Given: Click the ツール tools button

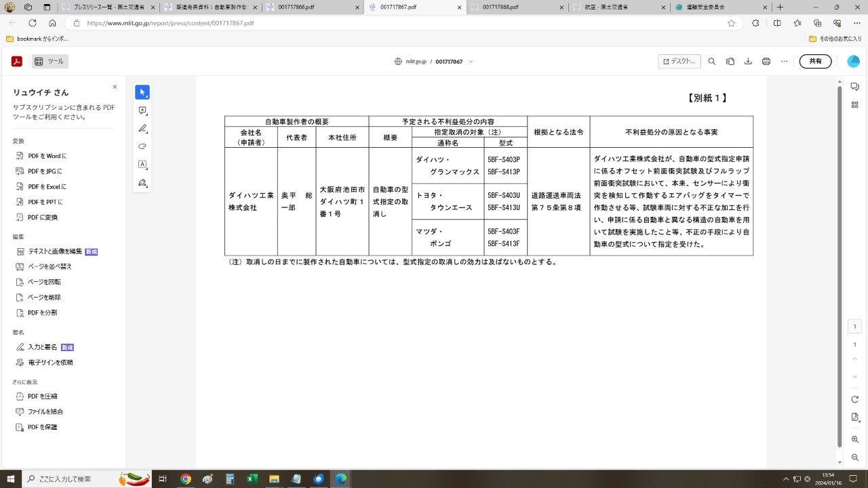Looking at the screenshot, I should coord(50,62).
